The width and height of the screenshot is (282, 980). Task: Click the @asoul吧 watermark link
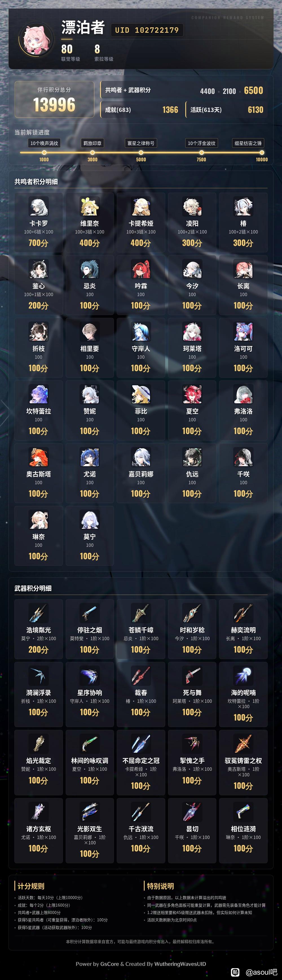pos(261,972)
